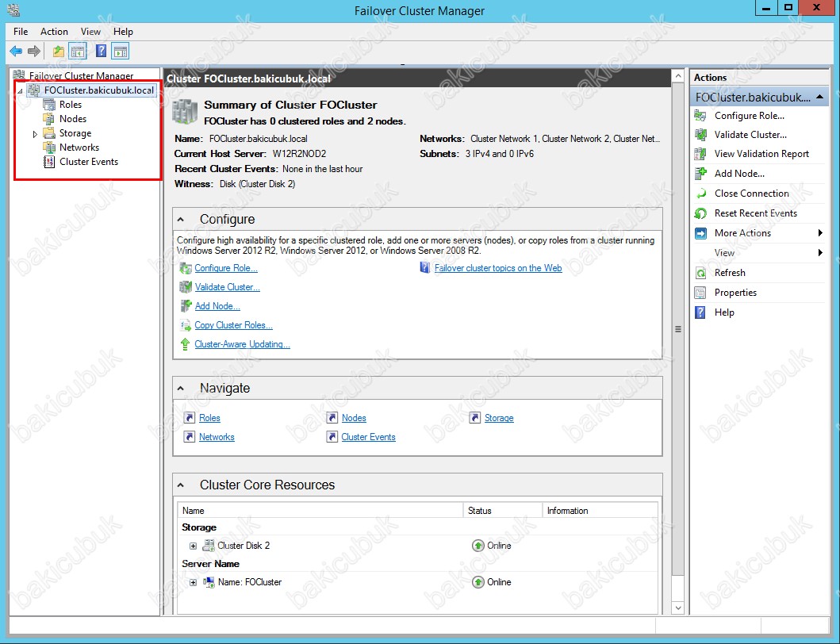This screenshot has width=840, height=644.
Task: Click the Up One Level folder icon
Action: click(59, 52)
